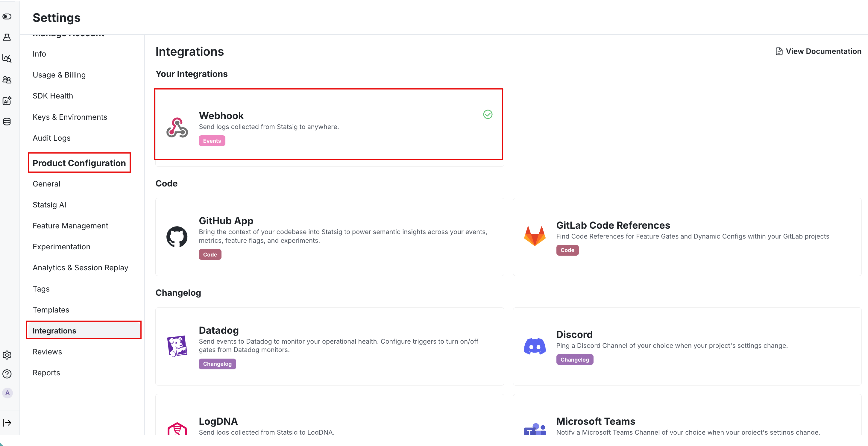
Task: Click the GitHub octocat logo
Action: pyautogui.click(x=177, y=237)
